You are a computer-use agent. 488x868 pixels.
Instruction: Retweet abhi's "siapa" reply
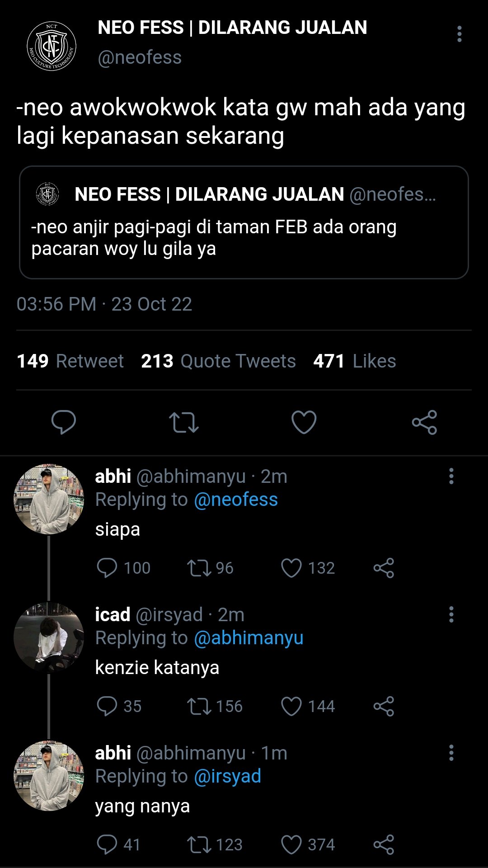(x=199, y=568)
